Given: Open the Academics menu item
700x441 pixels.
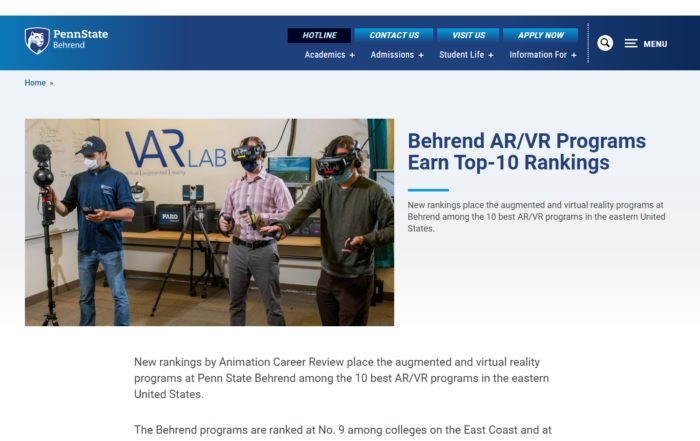Looking at the screenshot, I should point(325,55).
